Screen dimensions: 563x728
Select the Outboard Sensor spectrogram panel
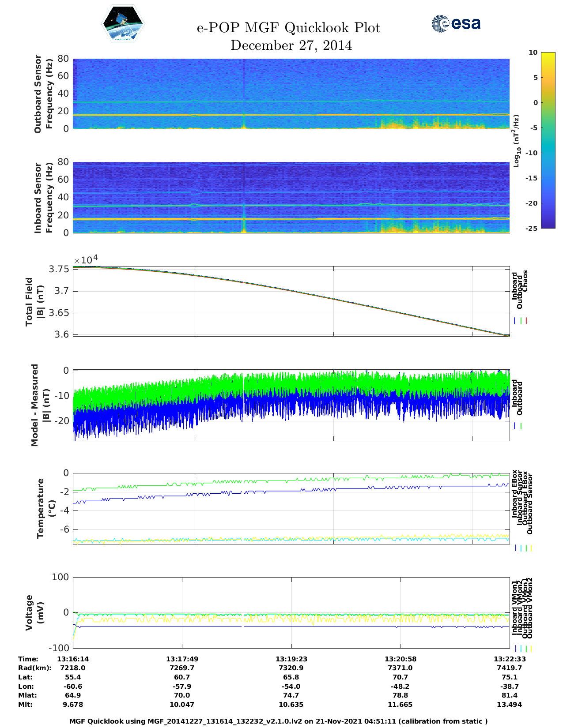click(291, 94)
